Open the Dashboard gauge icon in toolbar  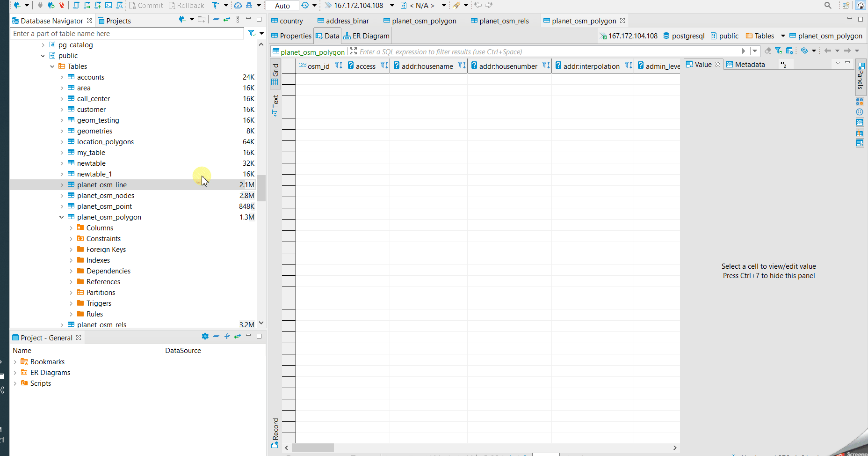238,5
